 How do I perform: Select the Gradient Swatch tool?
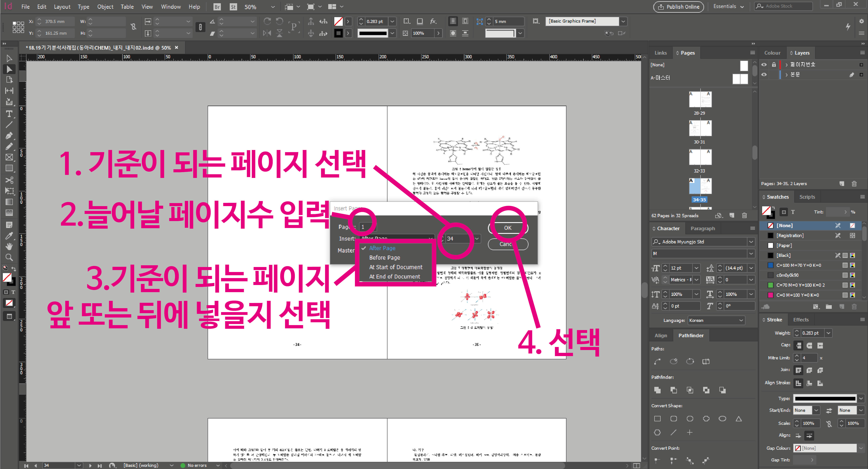pyautogui.click(x=9, y=202)
